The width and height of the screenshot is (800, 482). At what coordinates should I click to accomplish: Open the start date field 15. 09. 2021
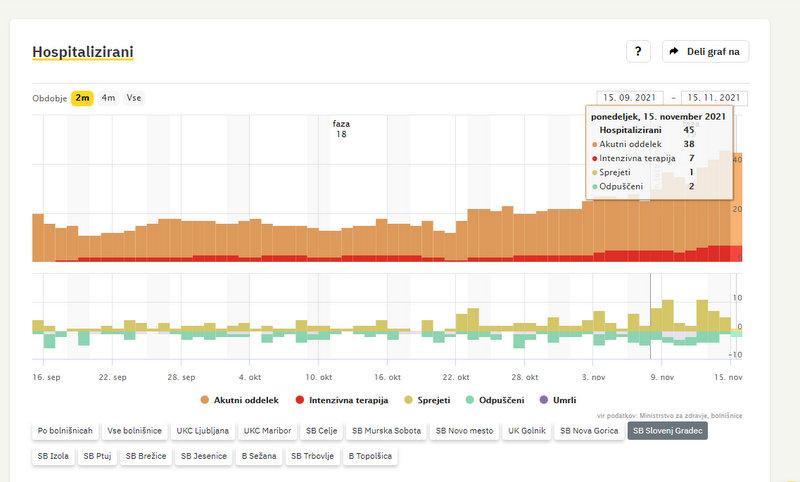[630, 98]
